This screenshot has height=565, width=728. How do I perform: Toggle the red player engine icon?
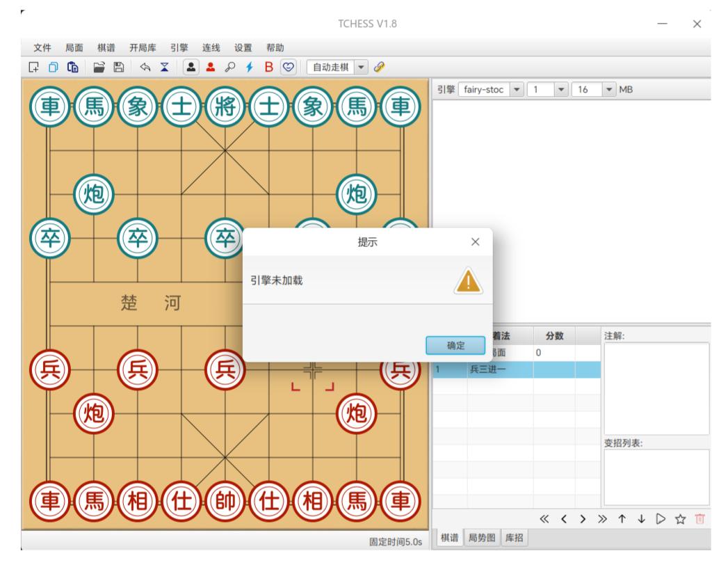coord(210,67)
